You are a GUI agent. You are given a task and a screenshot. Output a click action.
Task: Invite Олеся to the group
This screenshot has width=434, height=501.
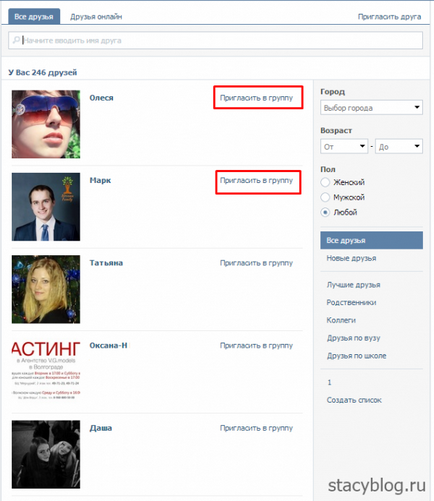(256, 98)
